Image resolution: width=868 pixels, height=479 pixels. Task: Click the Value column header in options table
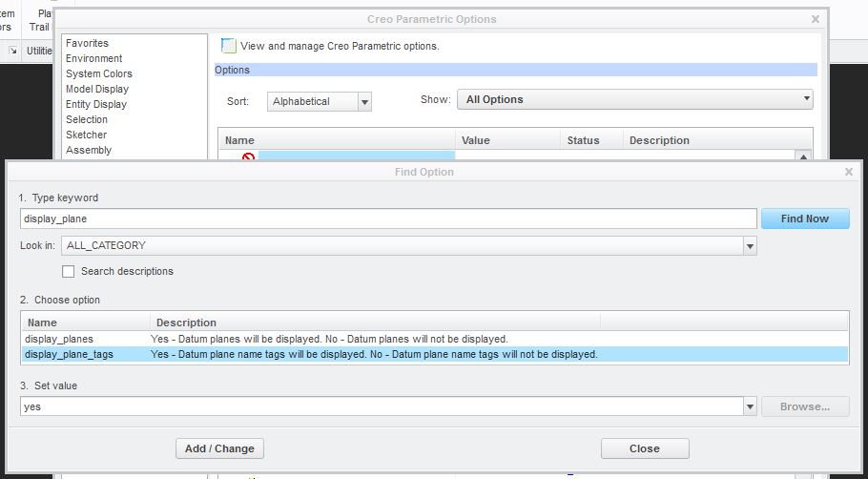click(507, 140)
